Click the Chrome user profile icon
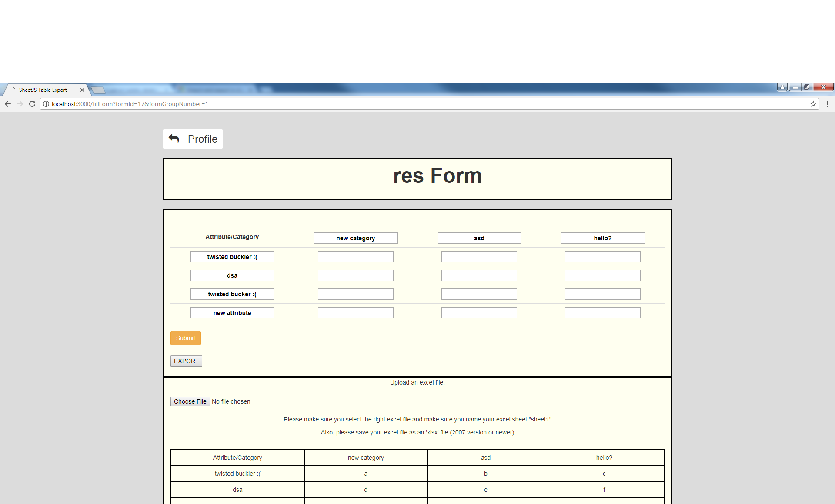This screenshot has height=504, width=835. click(x=782, y=87)
